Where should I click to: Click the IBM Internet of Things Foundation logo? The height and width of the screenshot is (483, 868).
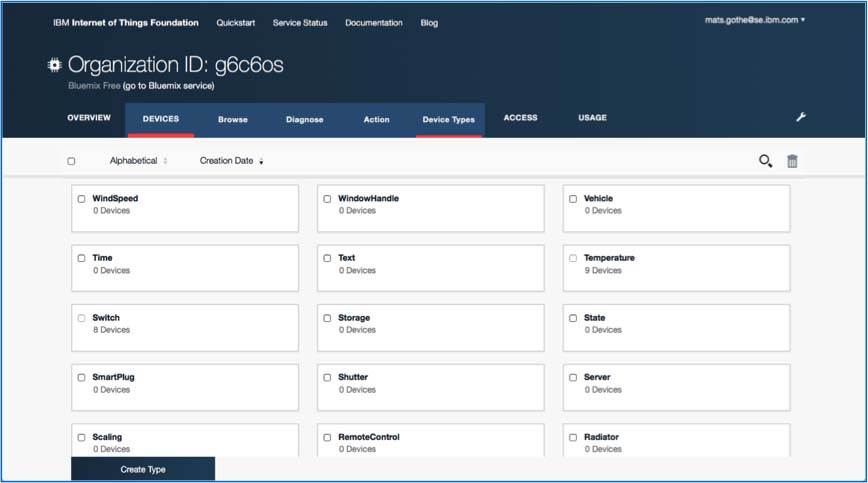126,23
